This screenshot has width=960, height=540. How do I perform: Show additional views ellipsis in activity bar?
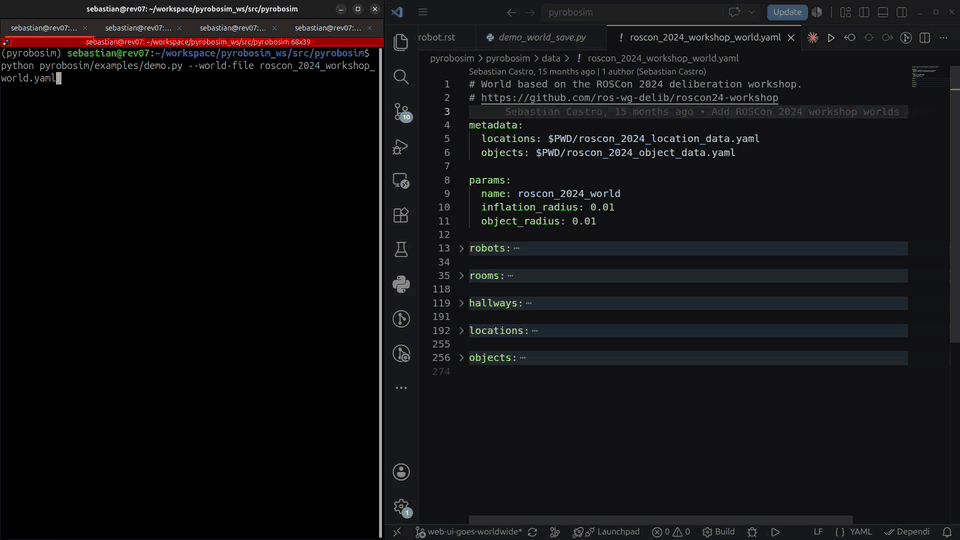click(401, 388)
